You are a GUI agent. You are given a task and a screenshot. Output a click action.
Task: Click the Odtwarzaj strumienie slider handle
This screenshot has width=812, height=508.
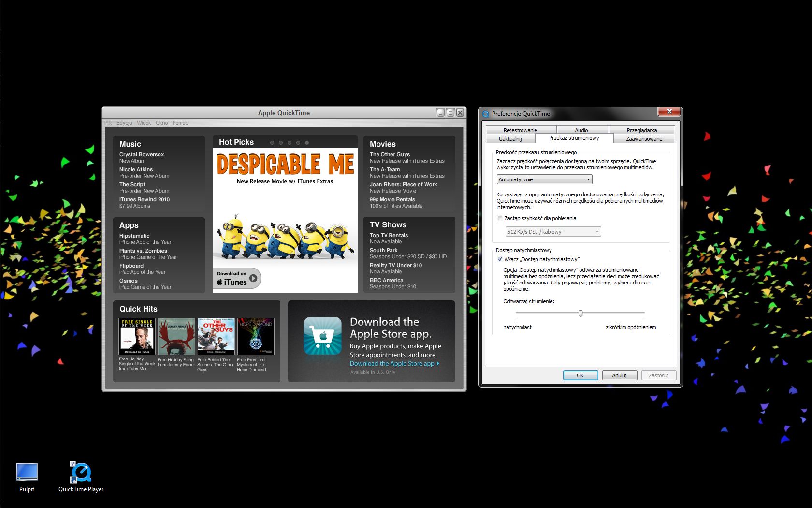(x=580, y=314)
